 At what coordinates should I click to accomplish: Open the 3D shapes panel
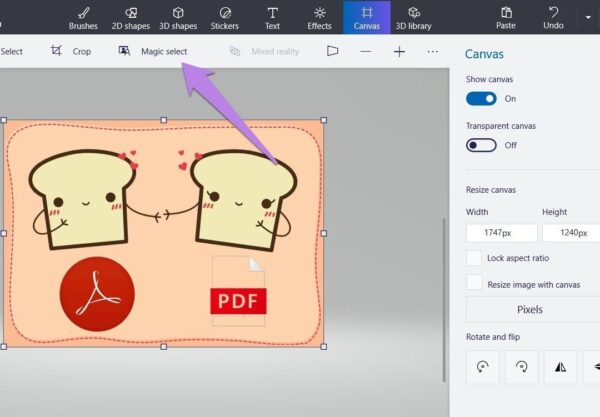(x=178, y=17)
